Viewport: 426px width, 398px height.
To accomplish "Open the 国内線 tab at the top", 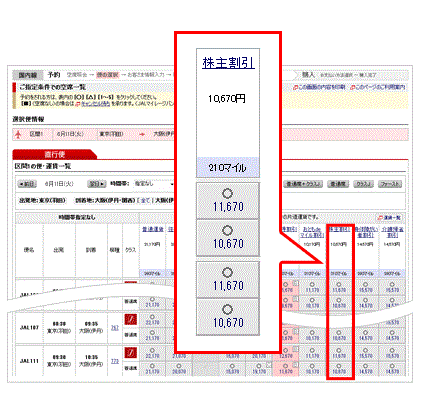I will [28, 75].
